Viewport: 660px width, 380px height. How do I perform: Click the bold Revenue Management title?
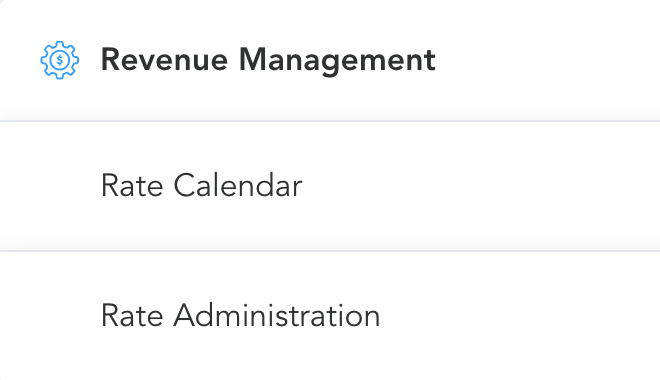pos(268,60)
